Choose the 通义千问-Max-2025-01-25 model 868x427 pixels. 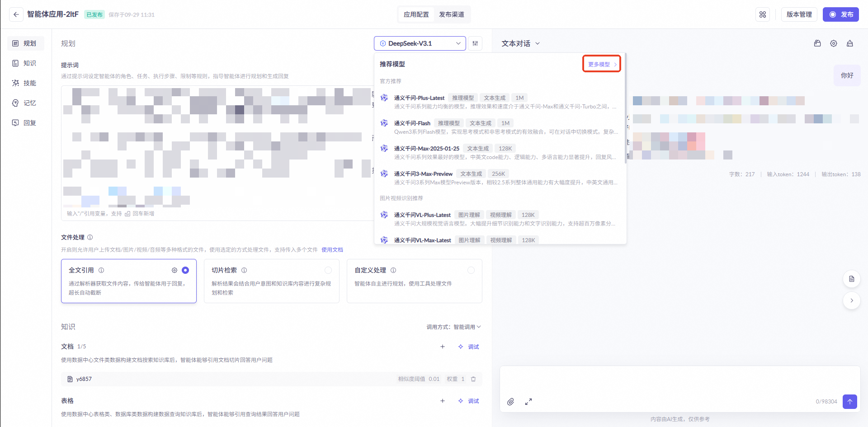[x=500, y=153]
